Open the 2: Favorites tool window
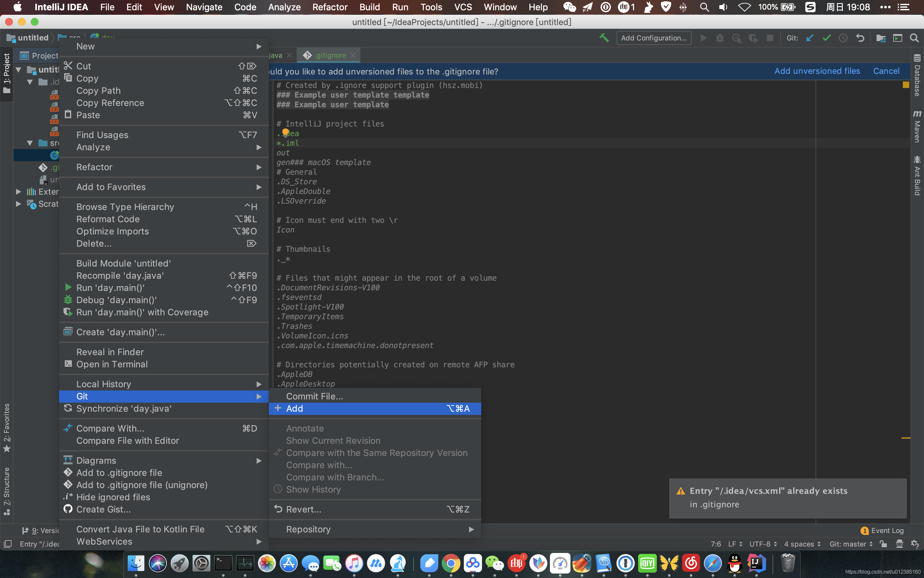Screen dimensions: 924x578 coord(6,428)
